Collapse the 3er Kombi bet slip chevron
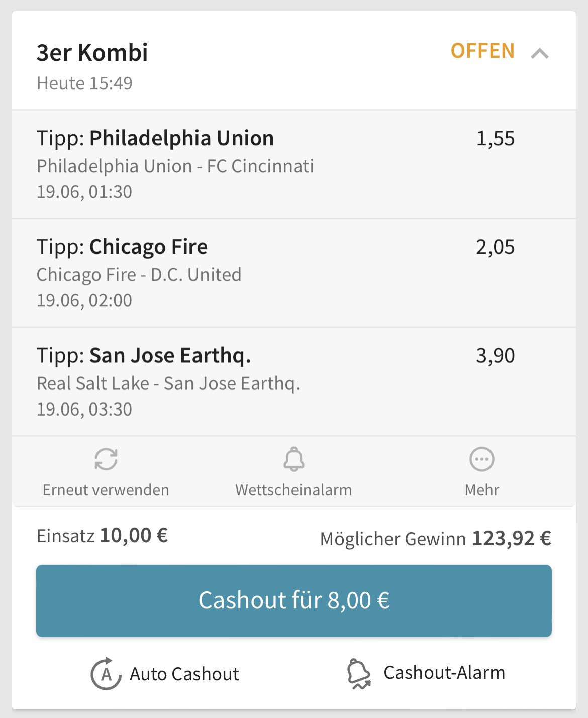The width and height of the screenshot is (588, 718). (x=540, y=53)
